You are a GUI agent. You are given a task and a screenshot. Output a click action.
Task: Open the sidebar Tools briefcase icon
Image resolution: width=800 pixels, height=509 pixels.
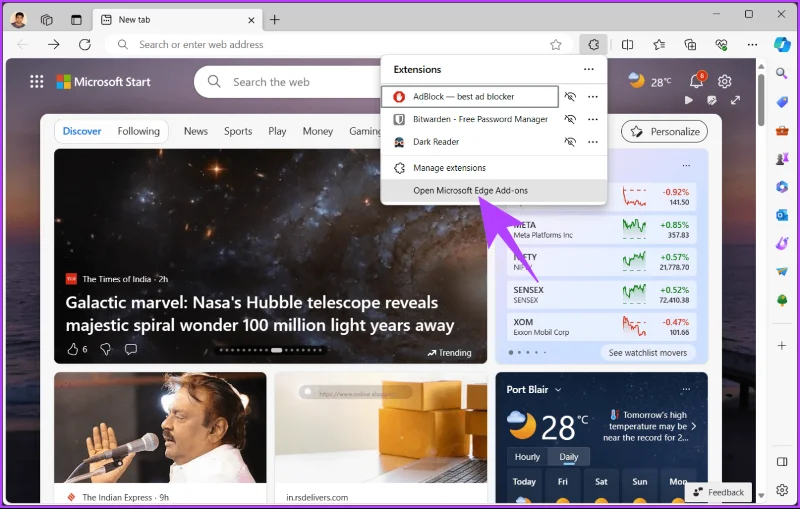click(782, 131)
